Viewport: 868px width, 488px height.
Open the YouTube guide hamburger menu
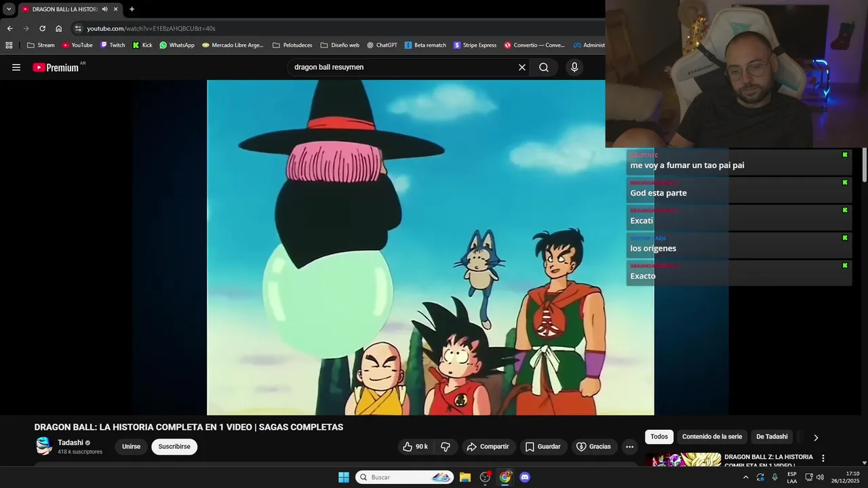point(16,67)
